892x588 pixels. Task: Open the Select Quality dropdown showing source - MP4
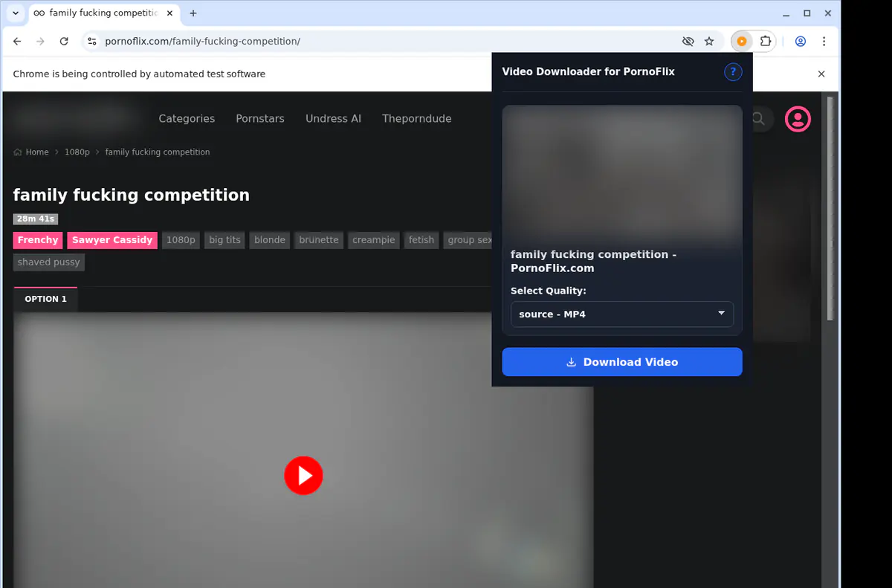(622, 314)
